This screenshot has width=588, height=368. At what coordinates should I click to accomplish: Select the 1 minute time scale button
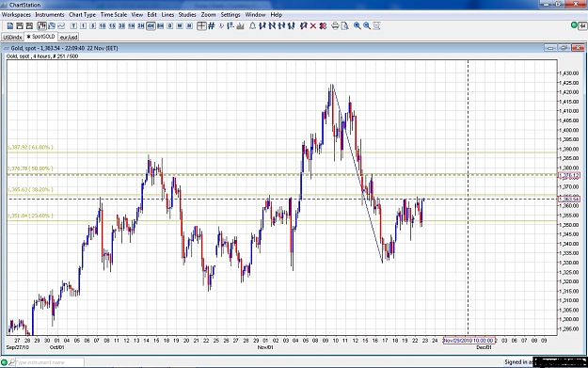(x=83, y=26)
